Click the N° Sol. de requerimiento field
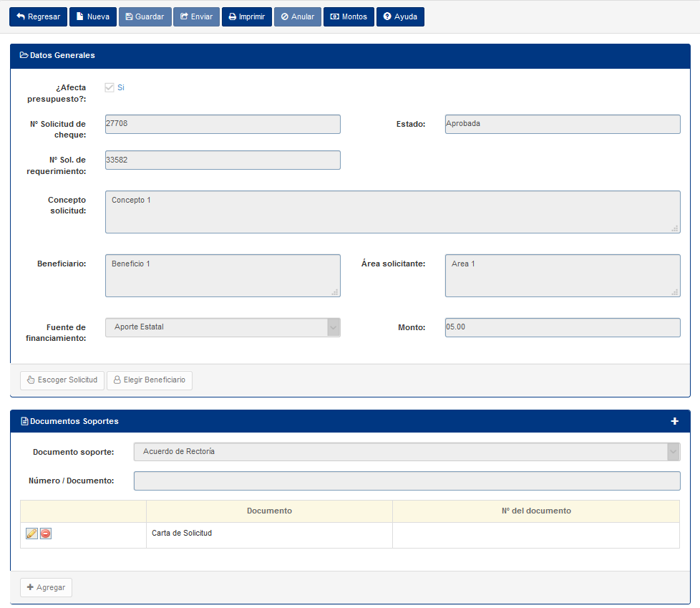Viewport: 700px width, 608px height. click(223, 160)
